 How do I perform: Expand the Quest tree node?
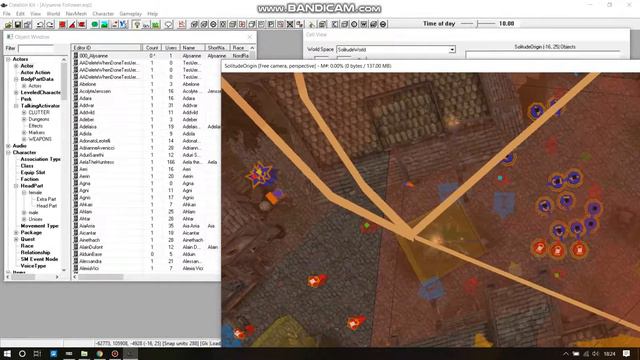coord(16,239)
